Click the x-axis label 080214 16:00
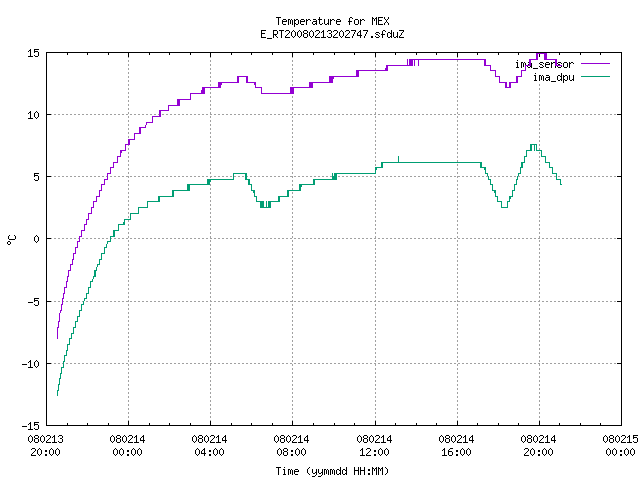The width and height of the screenshot is (640, 480). pyautogui.click(x=456, y=446)
